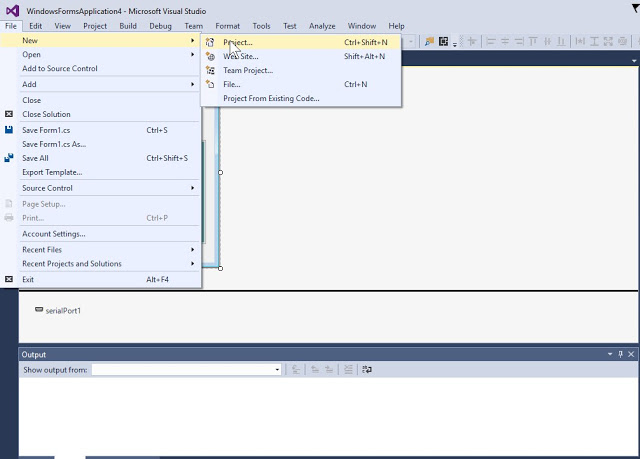The height and width of the screenshot is (459, 640).
Task: Click the Make Same Size icon
Action: tap(608, 41)
